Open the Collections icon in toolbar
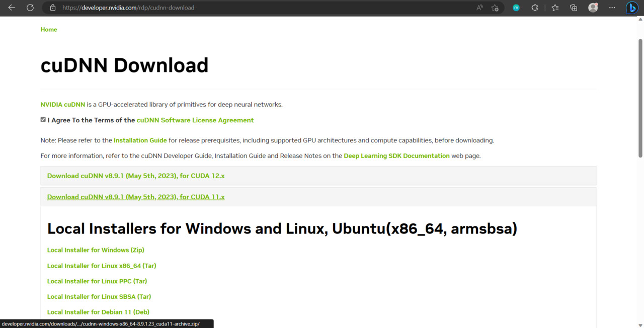This screenshot has width=644, height=328. pyautogui.click(x=574, y=8)
